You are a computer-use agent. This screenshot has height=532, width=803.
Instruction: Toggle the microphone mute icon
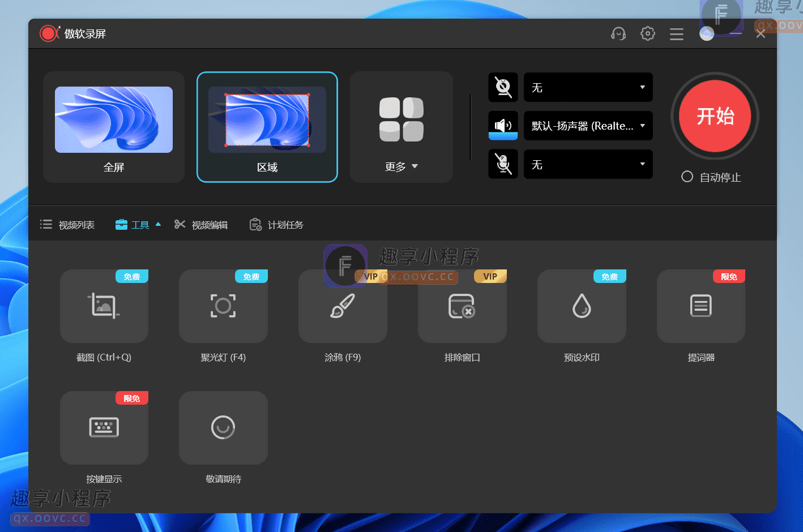tap(503, 164)
